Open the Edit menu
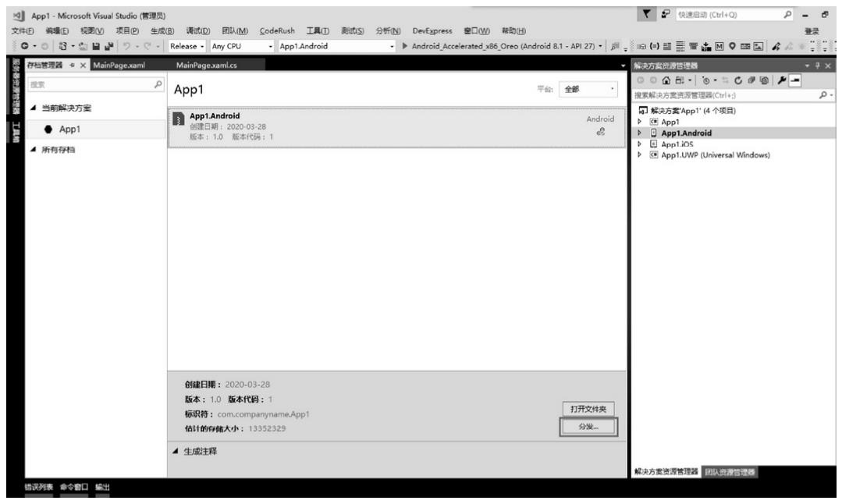842x504 pixels. (x=57, y=30)
